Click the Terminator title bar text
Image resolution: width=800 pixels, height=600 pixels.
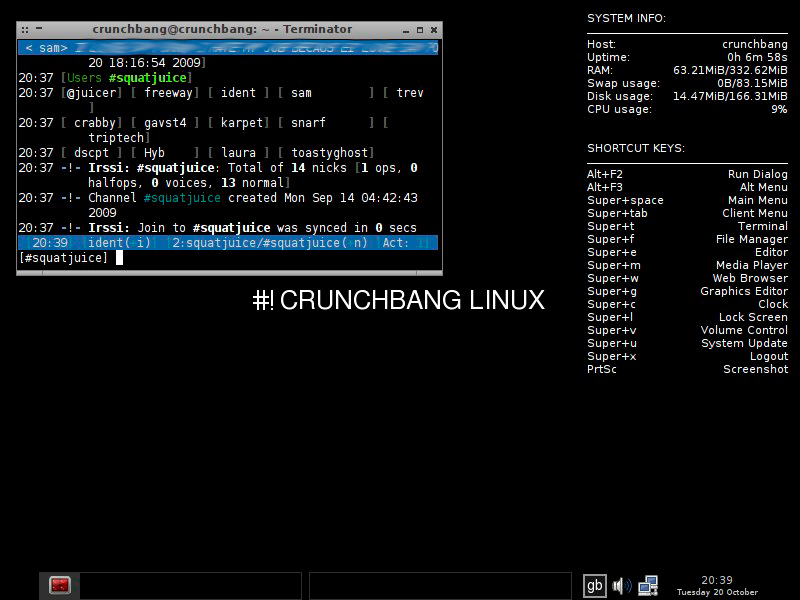click(222, 29)
